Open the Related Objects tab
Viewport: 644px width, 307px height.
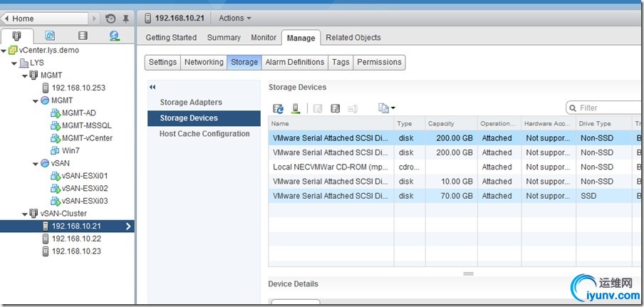353,37
